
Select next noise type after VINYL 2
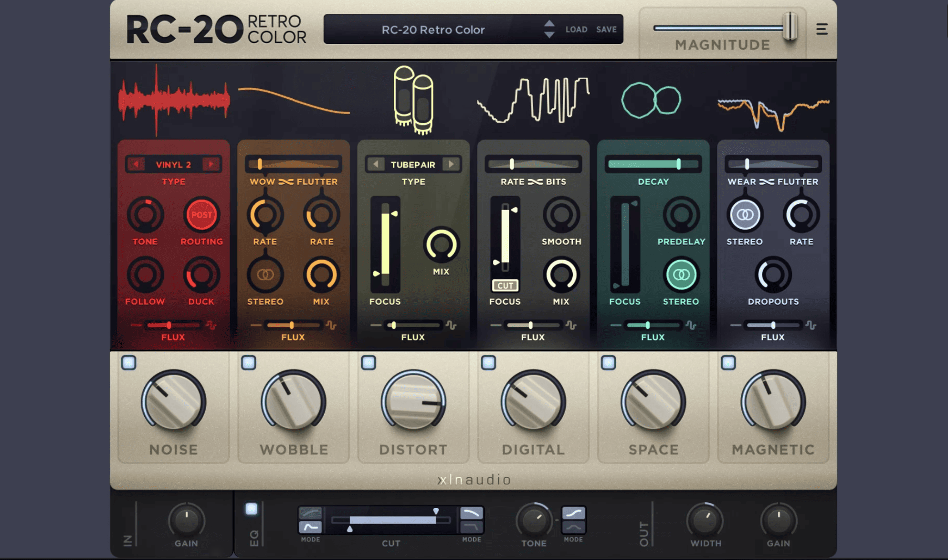click(211, 164)
